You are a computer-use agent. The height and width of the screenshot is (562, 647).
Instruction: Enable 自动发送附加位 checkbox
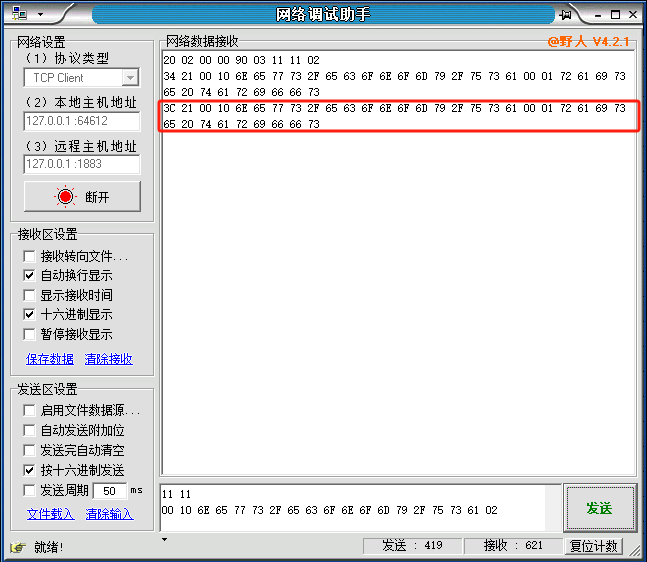pos(29,430)
